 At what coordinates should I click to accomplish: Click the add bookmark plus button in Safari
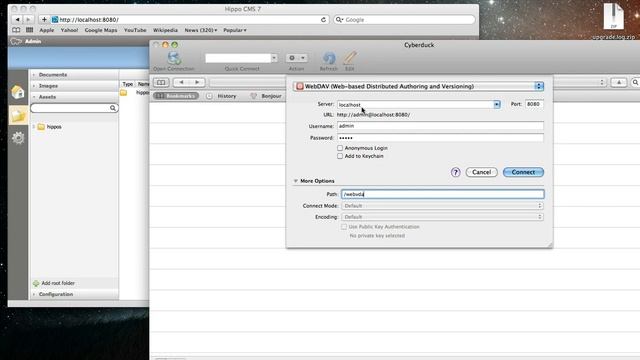[44, 19]
